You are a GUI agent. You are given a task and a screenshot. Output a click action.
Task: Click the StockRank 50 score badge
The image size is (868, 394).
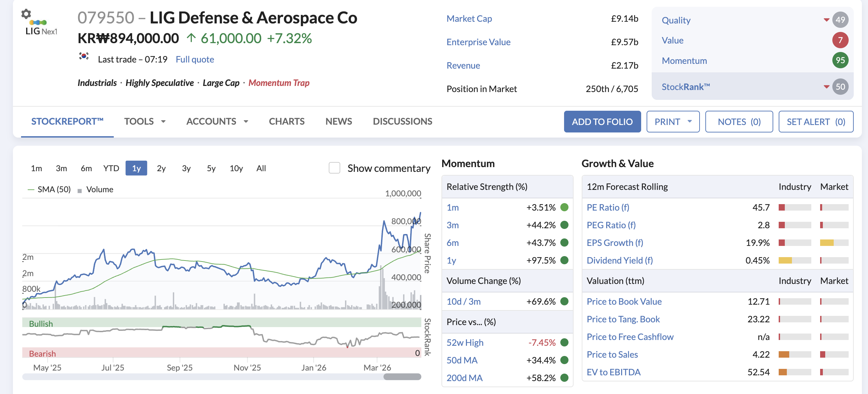(840, 87)
